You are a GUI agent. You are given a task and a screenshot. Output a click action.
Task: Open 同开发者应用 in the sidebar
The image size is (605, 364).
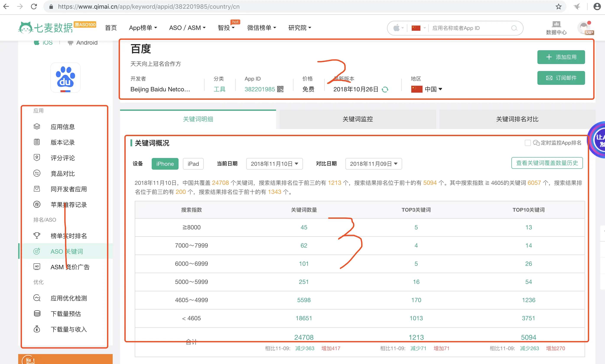(68, 189)
